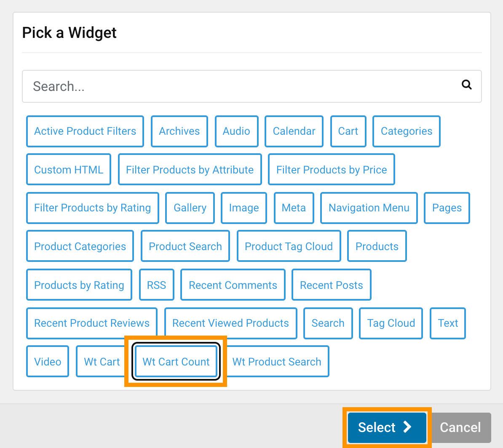The image size is (503, 448).
Task: Click the Search widgets input field
Action: click(x=252, y=86)
